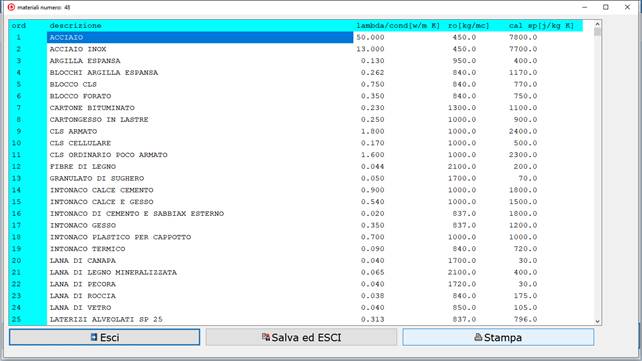Click row number 20 in ord column
The image size is (642, 361).
pos(16,261)
